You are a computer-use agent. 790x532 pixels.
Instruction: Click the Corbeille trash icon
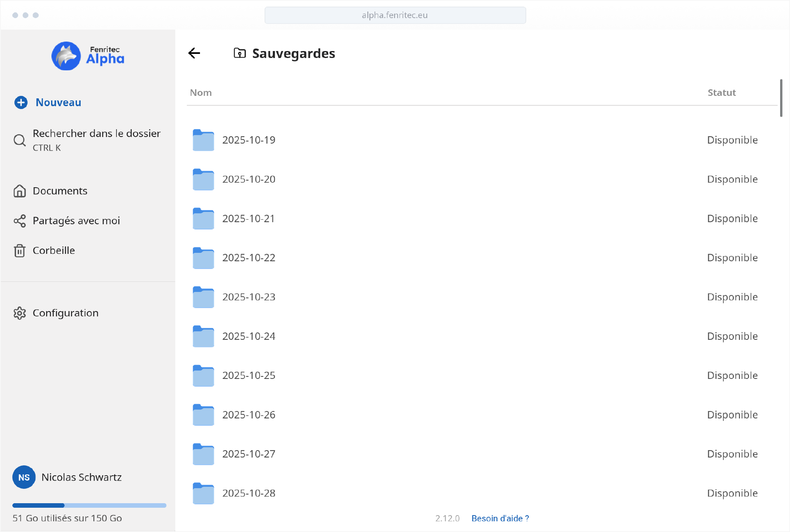coord(20,251)
